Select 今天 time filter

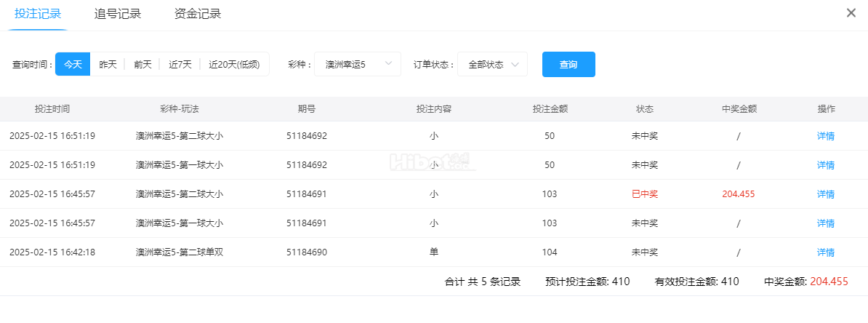click(x=73, y=64)
